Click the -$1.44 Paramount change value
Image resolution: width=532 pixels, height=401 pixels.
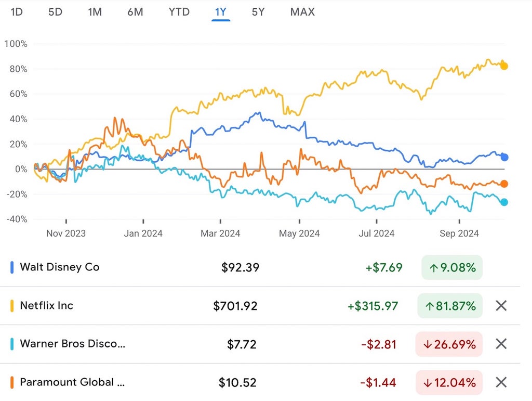coord(378,383)
